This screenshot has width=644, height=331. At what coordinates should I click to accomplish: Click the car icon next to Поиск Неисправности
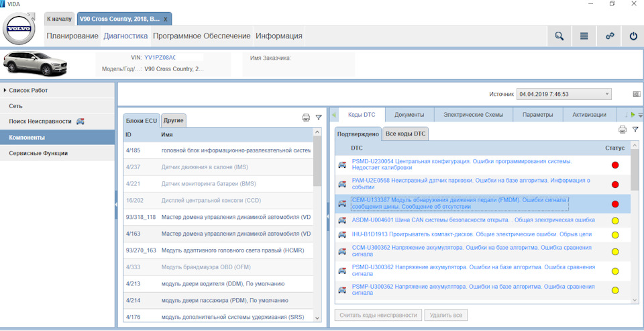[x=80, y=122]
